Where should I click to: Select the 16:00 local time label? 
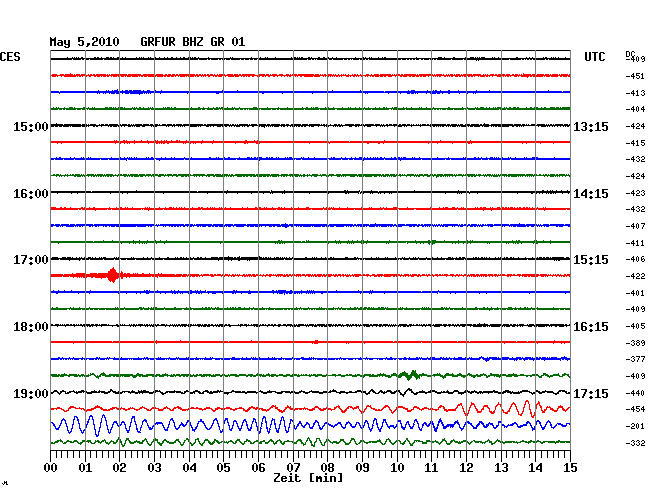pos(31,194)
